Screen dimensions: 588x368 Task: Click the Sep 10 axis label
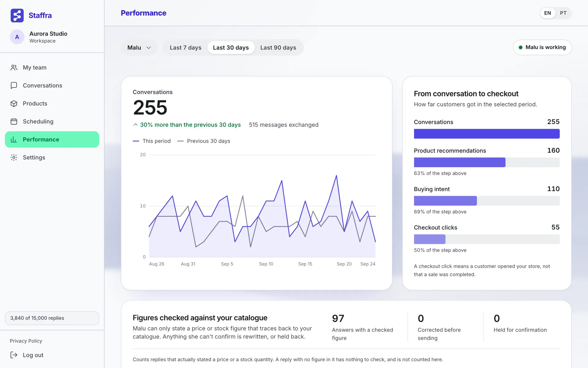pyautogui.click(x=266, y=264)
